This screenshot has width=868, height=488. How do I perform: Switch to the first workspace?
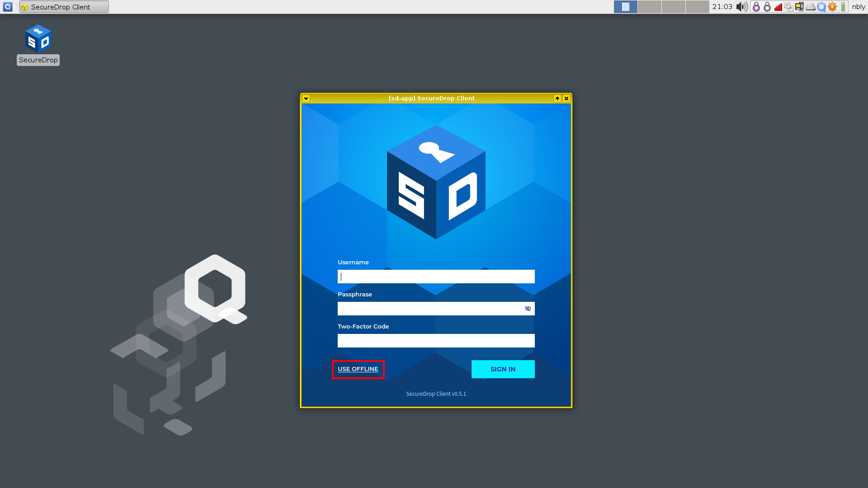[626, 7]
